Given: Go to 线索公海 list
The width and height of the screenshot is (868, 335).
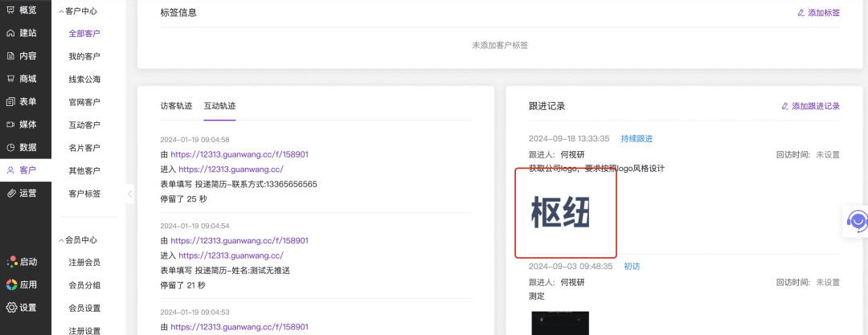Looking at the screenshot, I should click(x=84, y=80).
